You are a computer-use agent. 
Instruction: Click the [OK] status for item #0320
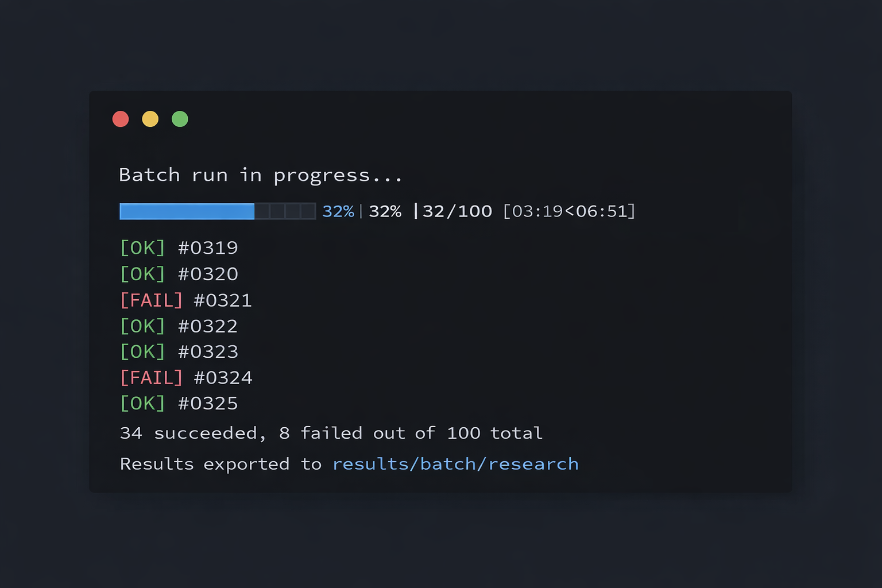click(x=142, y=274)
